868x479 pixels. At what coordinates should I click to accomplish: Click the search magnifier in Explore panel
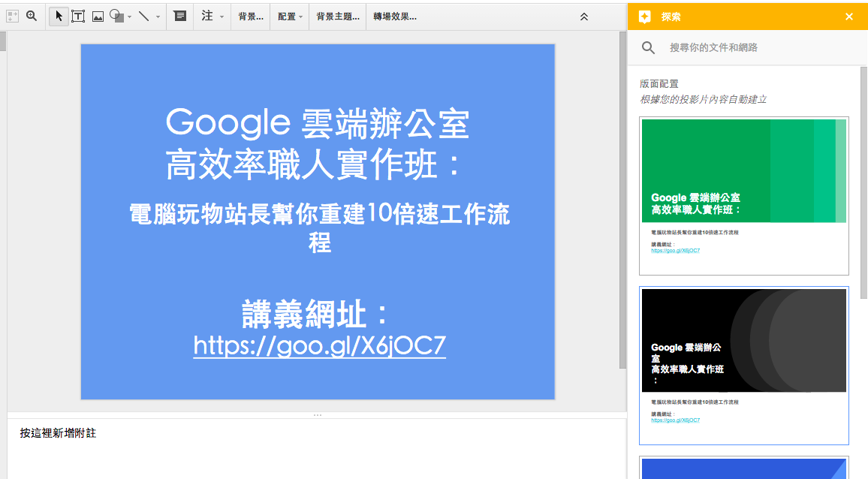[x=648, y=47]
